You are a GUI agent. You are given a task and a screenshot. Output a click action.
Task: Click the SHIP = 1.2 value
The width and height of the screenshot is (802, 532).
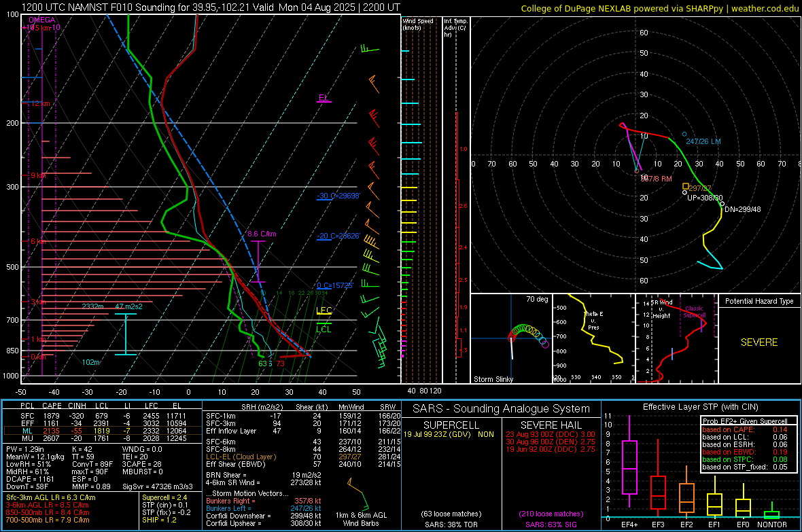(x=159, y=520)
